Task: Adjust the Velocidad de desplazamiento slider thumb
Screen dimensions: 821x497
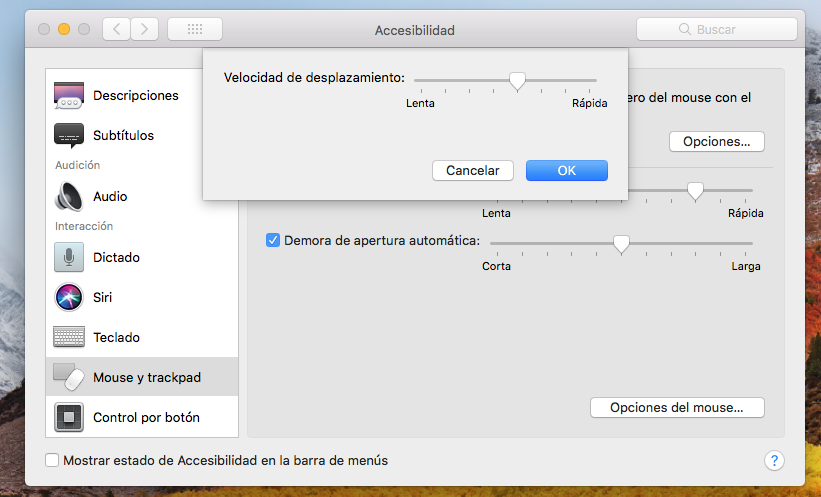Action: pos(517,82)
